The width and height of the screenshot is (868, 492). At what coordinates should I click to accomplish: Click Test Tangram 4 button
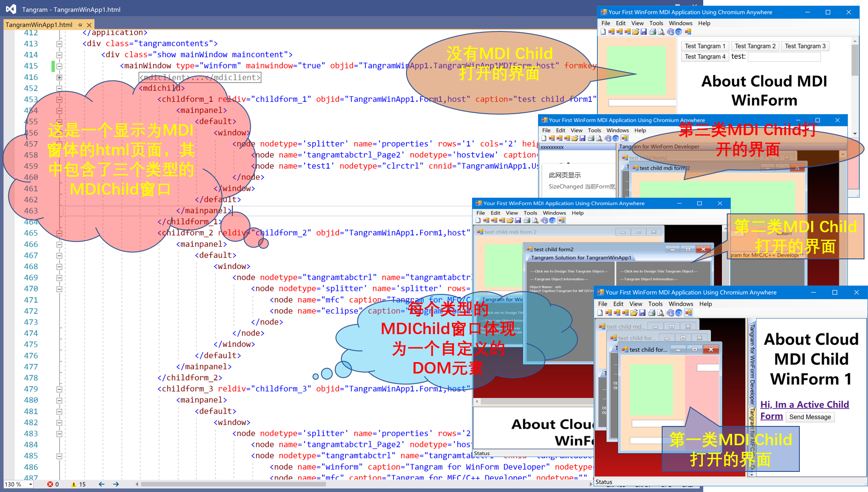coord(705,56)
